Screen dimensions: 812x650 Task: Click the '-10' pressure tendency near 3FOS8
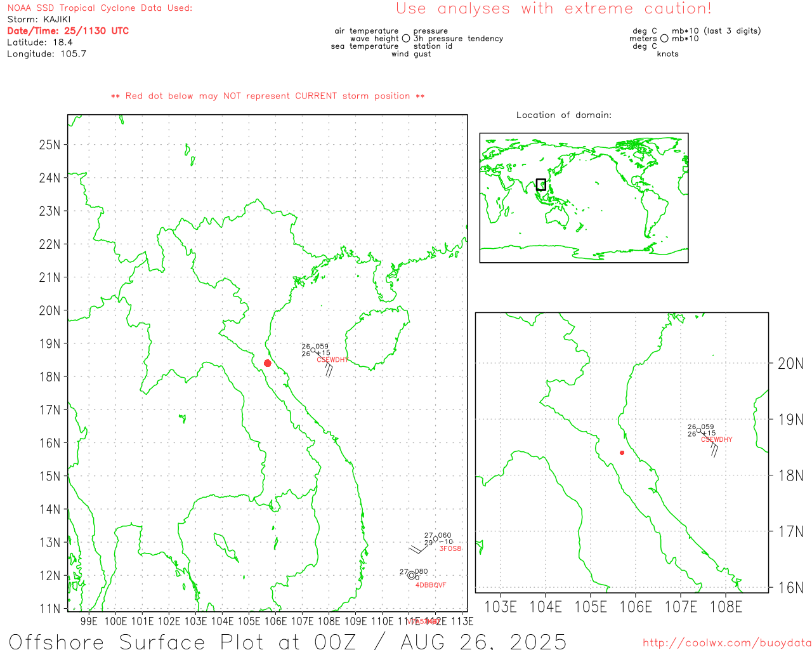pyautogui.click(x=446, y=542)
